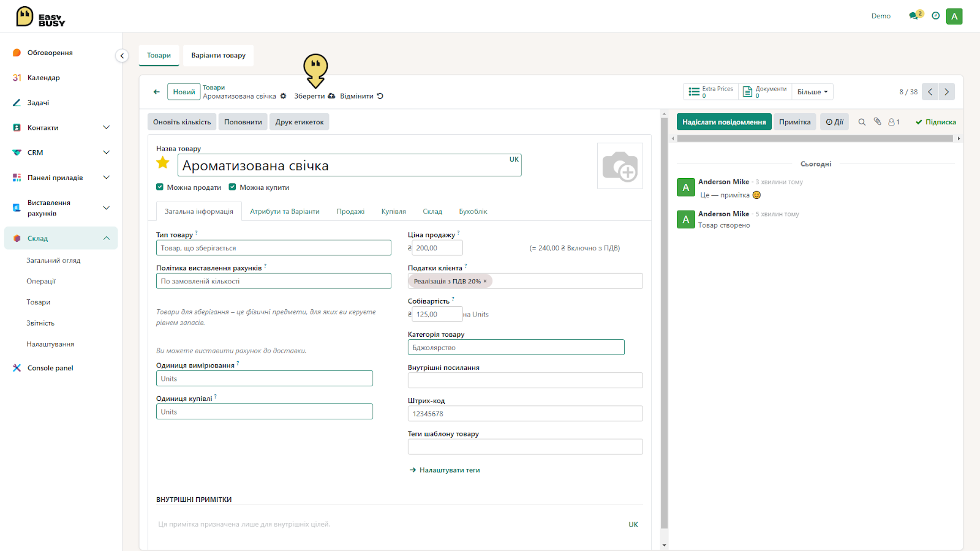
Task: Open Налаштування under Склад
Action: pyautogui.click(x=50, y=344)
